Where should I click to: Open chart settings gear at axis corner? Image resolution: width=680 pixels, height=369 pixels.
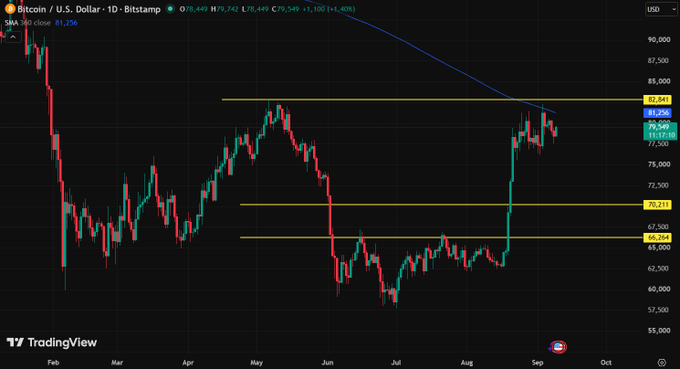pos(661,362)
